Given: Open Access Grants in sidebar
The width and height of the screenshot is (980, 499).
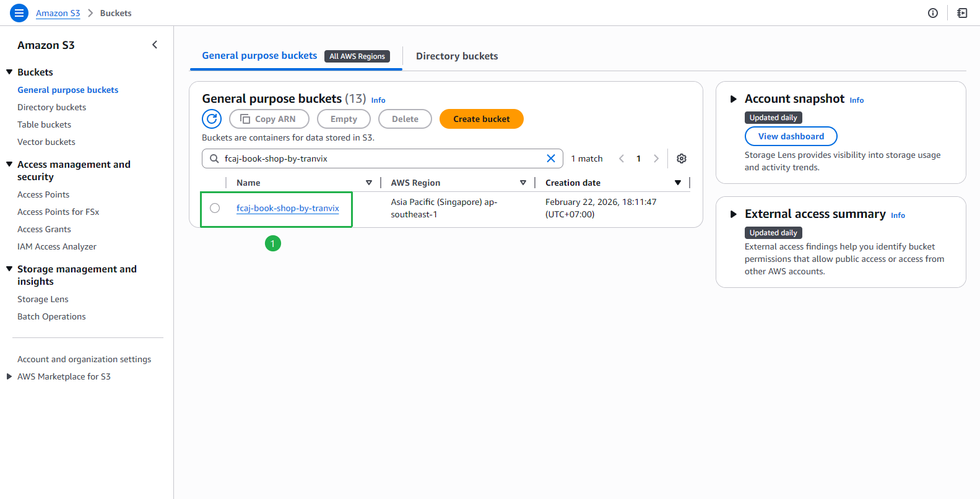Looking at the screenshot, I should coord(45,229).
